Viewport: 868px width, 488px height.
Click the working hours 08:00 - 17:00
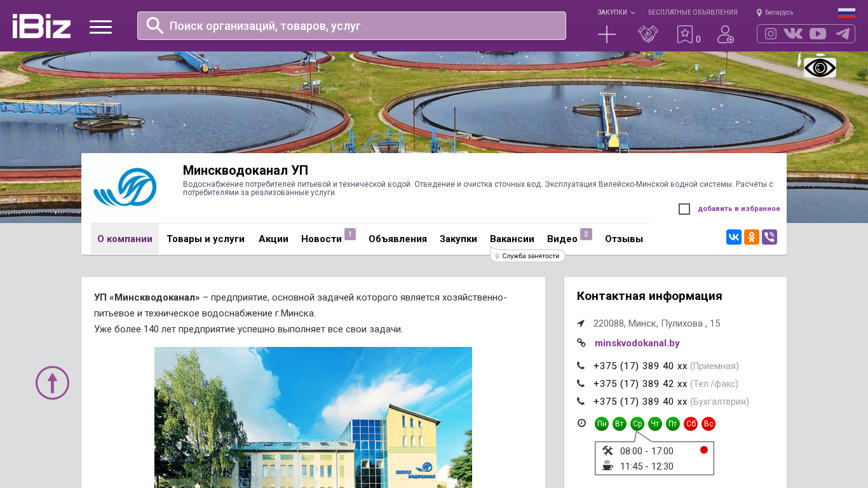[x=647, y=451]
